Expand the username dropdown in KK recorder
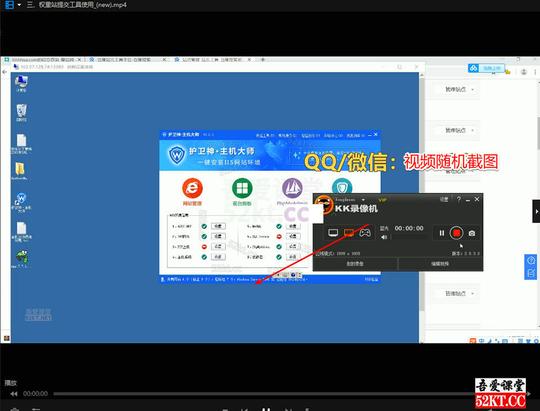This screenshot has width=540, height=411. (x=363, y=199)
